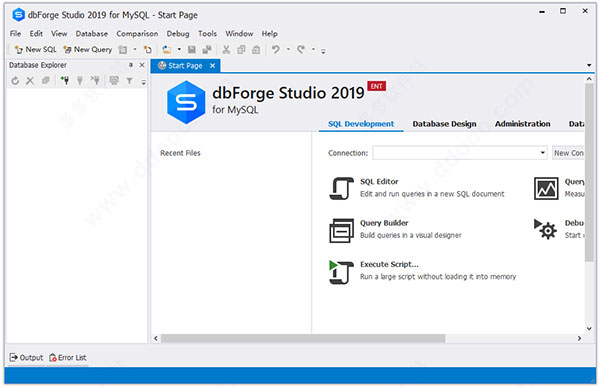
Task: Open main toolbar overflow options
Action: pyautogui.click(x=323, y=51)
